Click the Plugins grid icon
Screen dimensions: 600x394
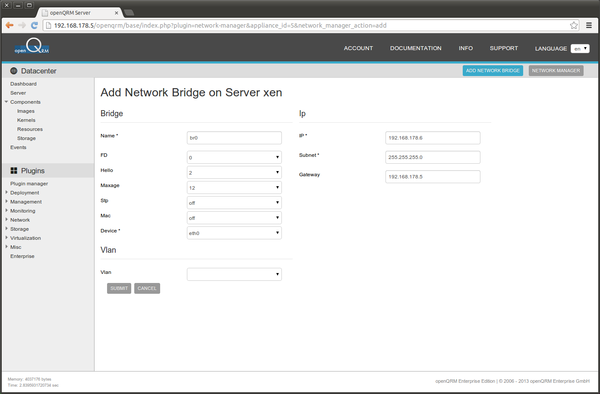click(14, 171)
